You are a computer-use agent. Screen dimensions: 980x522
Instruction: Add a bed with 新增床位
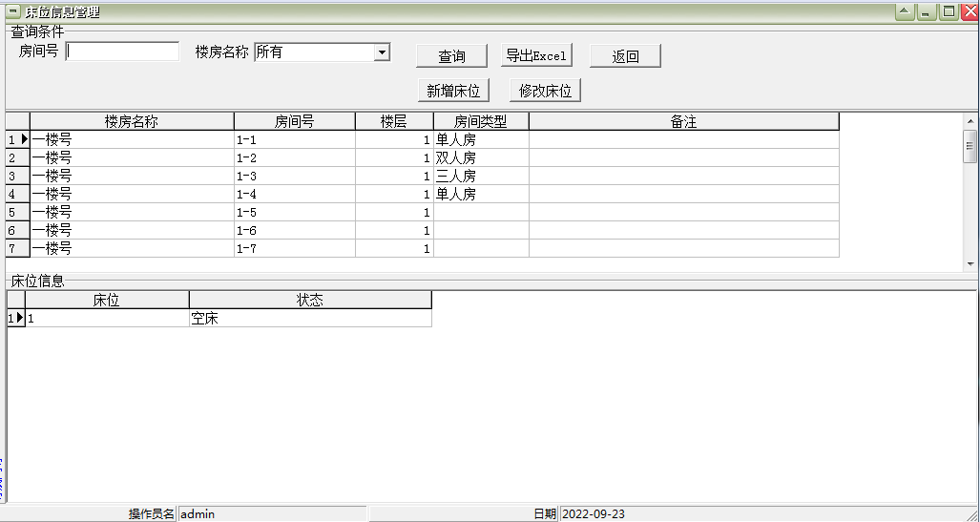click(453, 91)
